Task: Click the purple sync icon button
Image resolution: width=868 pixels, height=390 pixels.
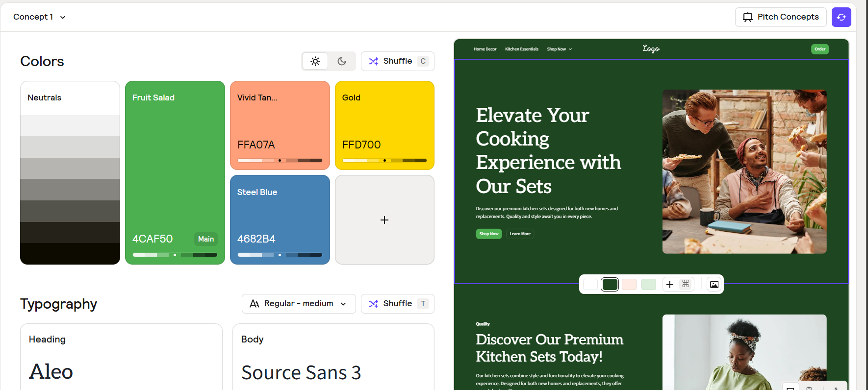Action: click(x=841, y=17)
